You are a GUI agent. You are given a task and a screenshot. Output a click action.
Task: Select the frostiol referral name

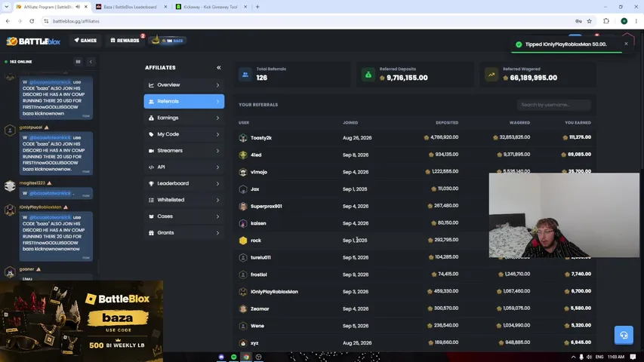(x=259, y=275)
